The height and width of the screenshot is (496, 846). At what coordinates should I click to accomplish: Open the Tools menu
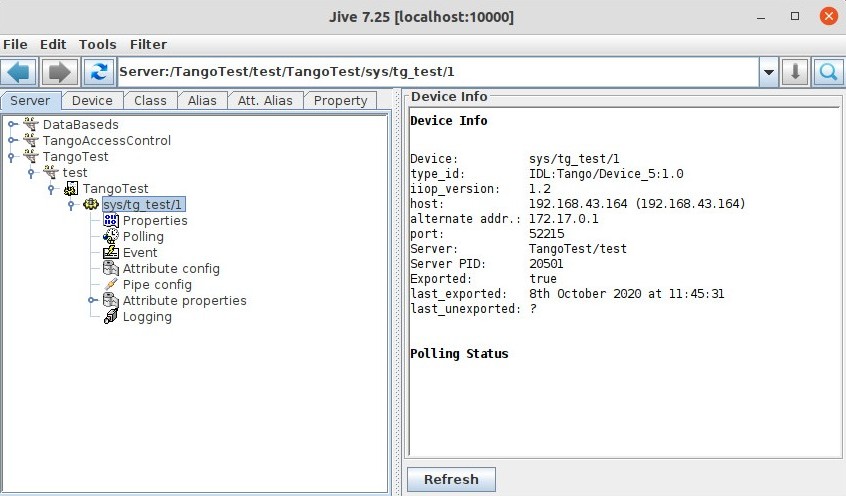click(98, 44)
